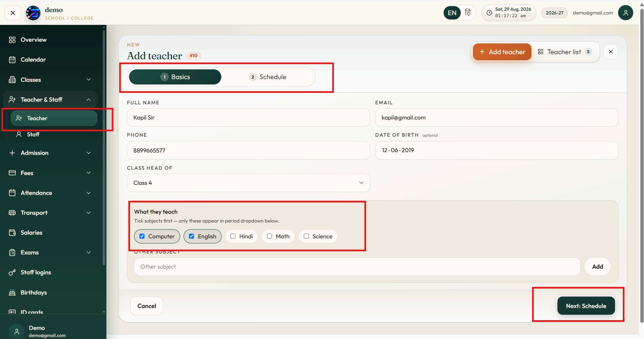644x339 pixels.
Task: Expand the Exams menu chevron
Action: pos(89,252)
